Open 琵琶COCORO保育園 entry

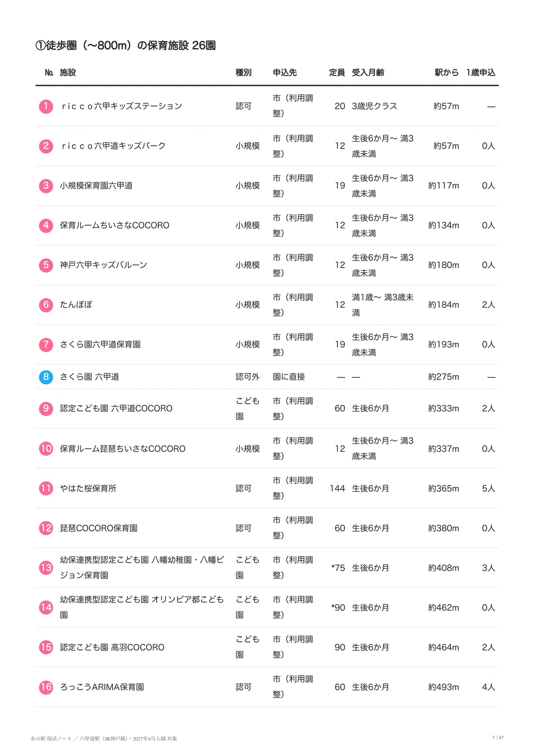point(99,528)
